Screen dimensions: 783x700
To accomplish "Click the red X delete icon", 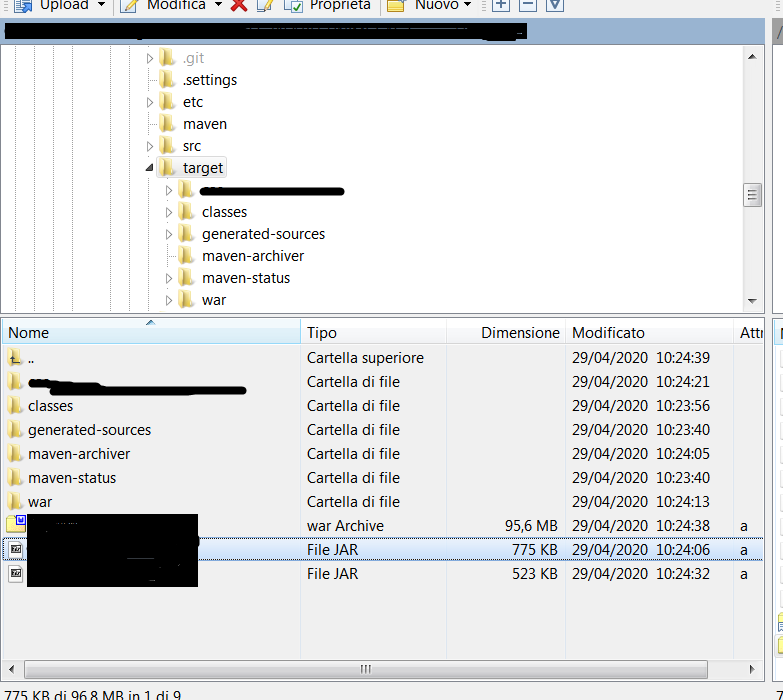I will tap(239, 5).
